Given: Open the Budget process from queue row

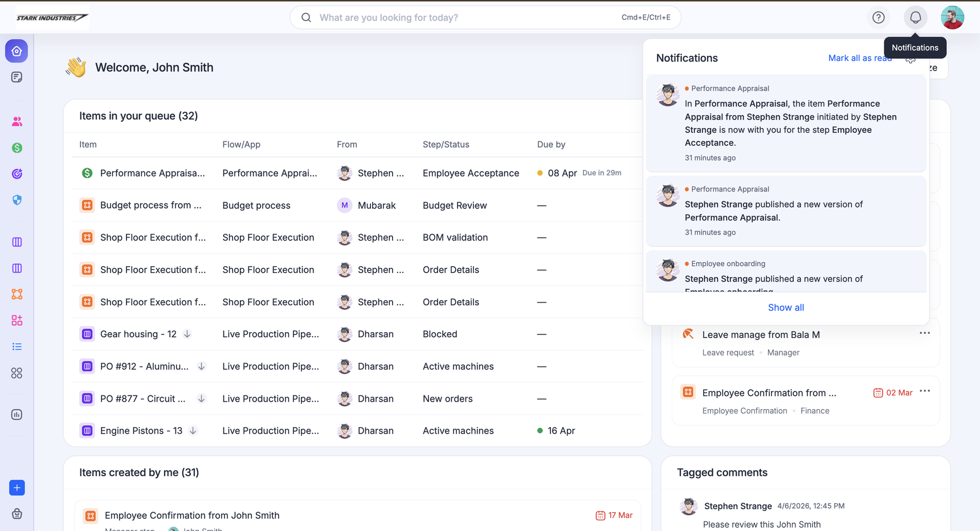Looking at the screenshot, I should [x=150, y=205].
